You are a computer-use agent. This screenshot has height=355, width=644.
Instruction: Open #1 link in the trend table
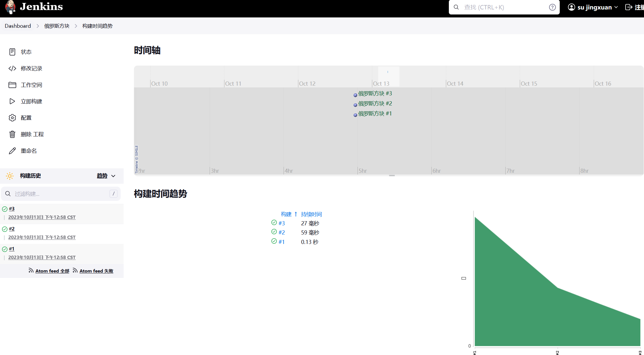pyautogui.click(x=281, y=242)
